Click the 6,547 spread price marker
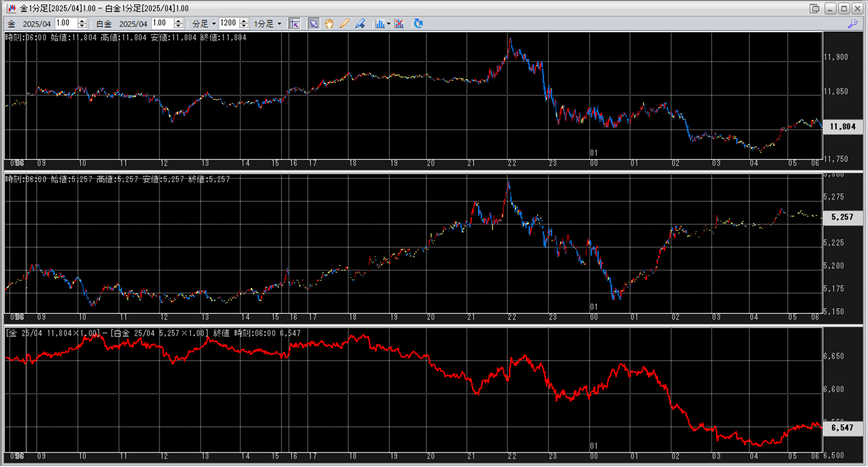Viewport: 868px width, 467px height. (x=842, y=428)
